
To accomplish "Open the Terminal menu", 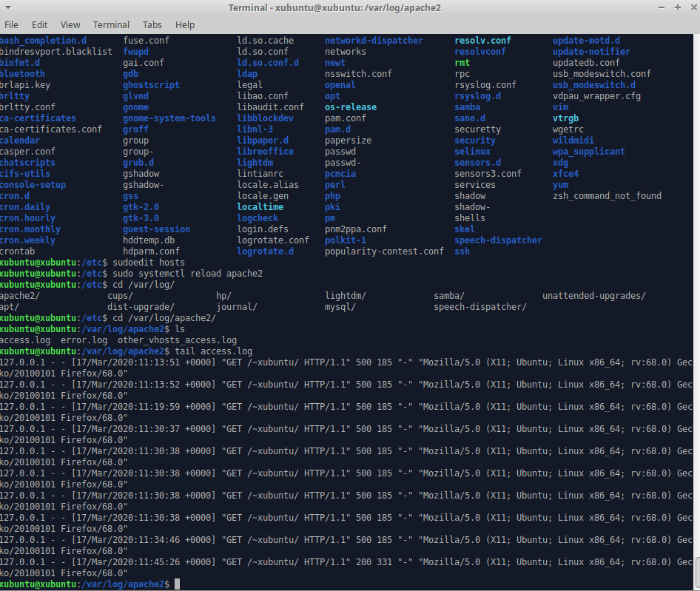I will click(x=111, y=24).
